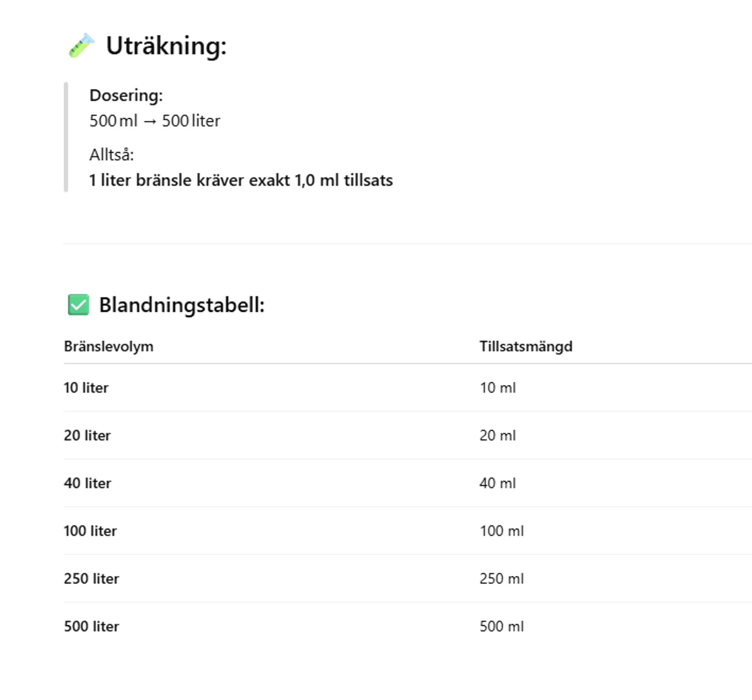Click the 100 ml table cell

[502, 531]
